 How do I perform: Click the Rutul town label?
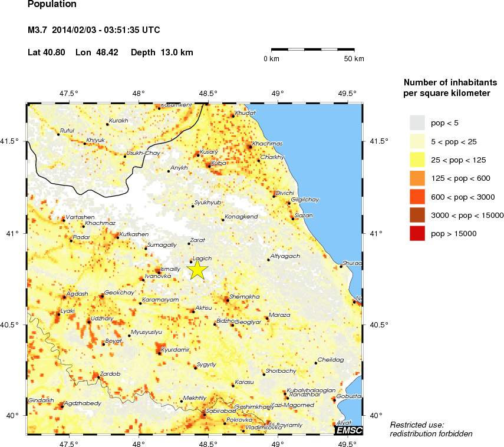point(67,131)
